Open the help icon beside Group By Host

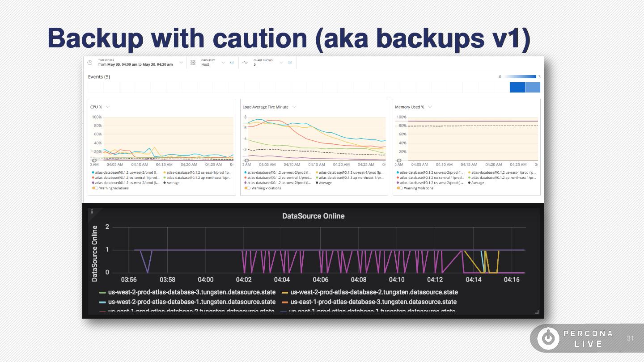232,63
